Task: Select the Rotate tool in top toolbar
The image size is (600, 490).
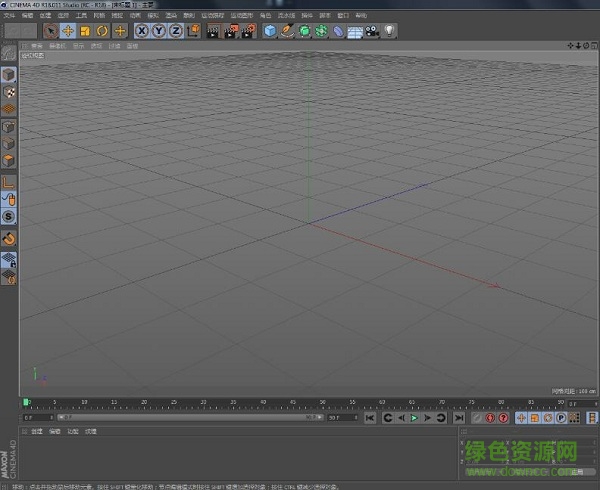Action: pos(102,31)
